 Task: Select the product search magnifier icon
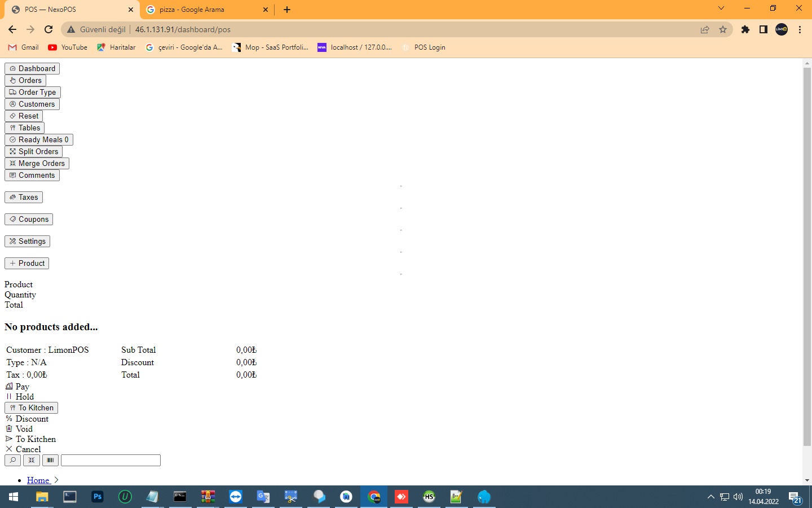tap(12, 461)
